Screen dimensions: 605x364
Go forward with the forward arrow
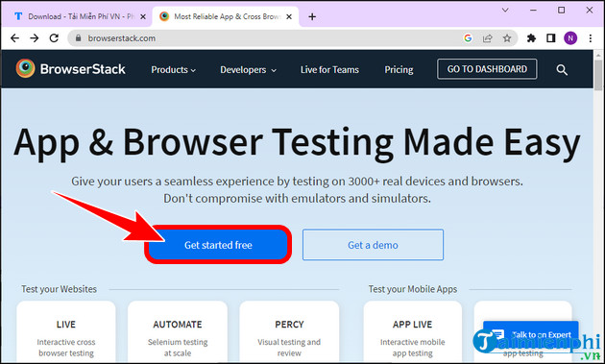coord(35,37)
